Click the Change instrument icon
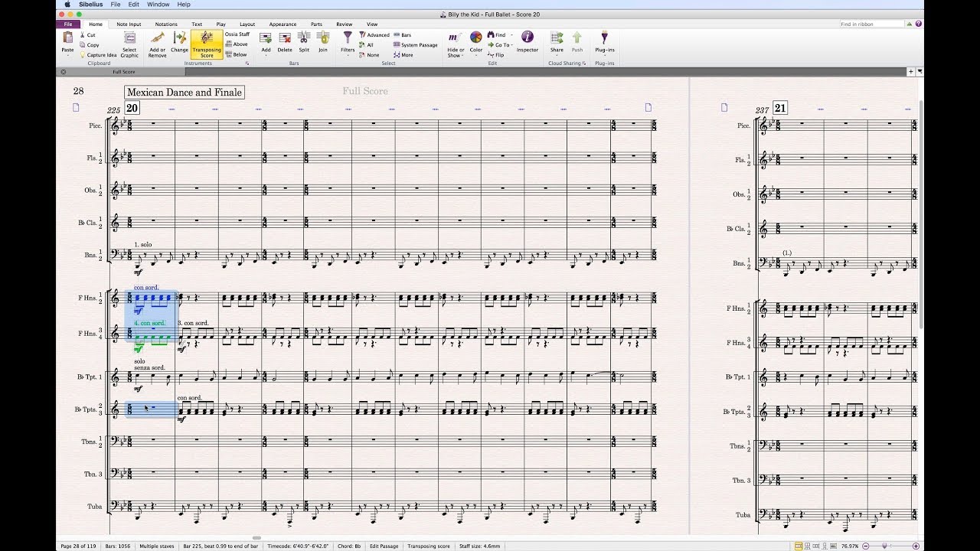980x551 pixels. click(x=179, y=37)
